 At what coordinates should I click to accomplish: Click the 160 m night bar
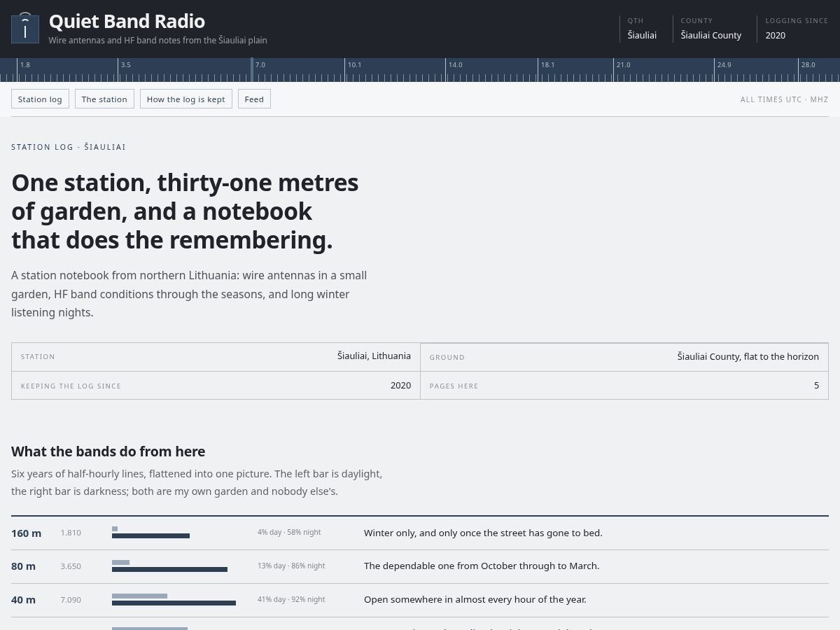(150, 536)
